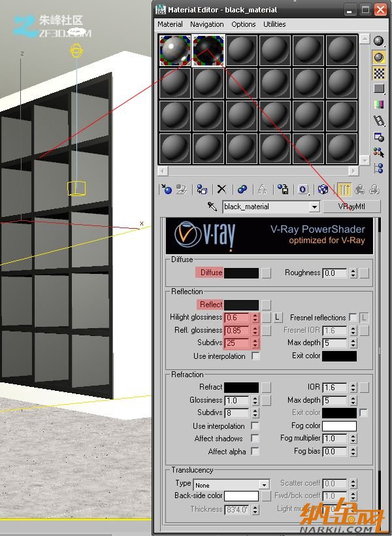Screen dimensions: 392x536
Task: Click the Reflect color swatch
Action: click(241, 305)
